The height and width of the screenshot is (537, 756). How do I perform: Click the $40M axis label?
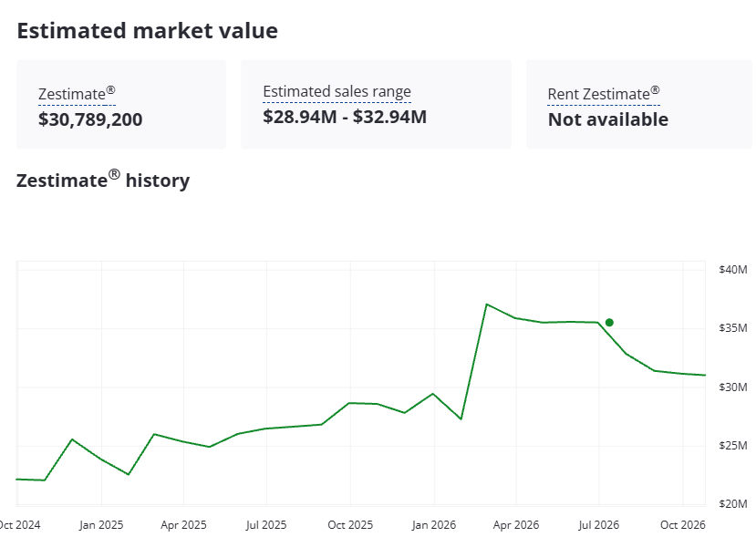pyautogui.click(x=733, y=270)
